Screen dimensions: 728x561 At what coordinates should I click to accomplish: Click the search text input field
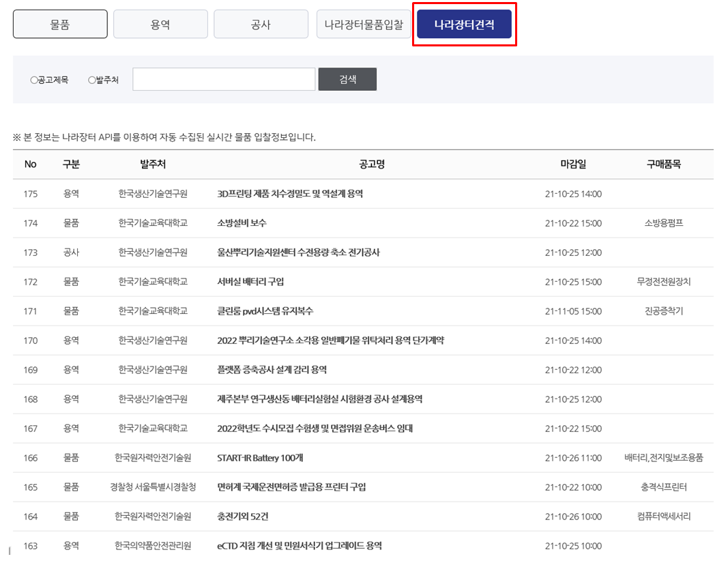click(224, 79)
